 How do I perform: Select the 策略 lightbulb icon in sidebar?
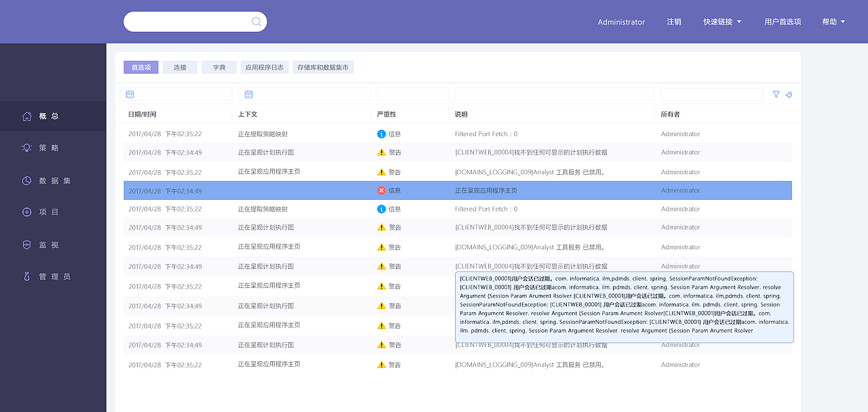[x=26, y=148]
